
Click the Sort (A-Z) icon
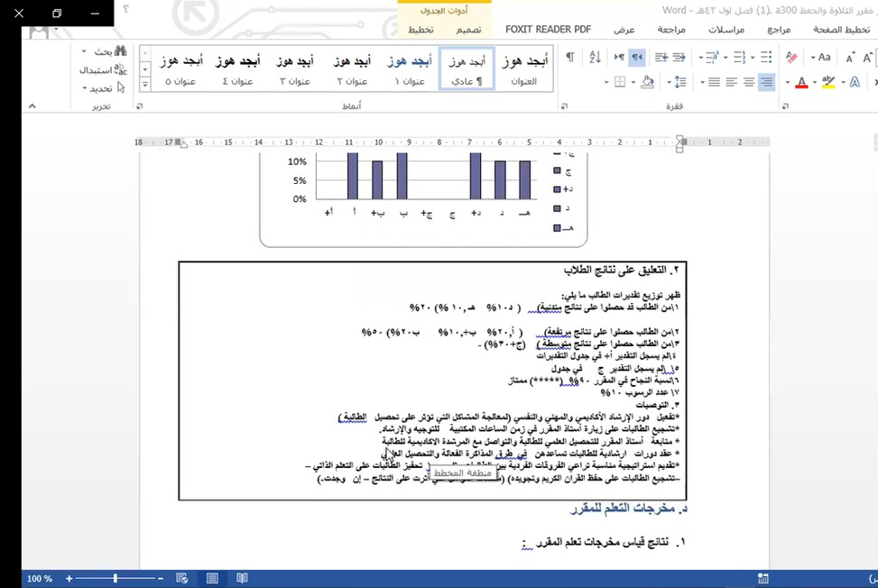pyautogui.click(x=595, y=58)
